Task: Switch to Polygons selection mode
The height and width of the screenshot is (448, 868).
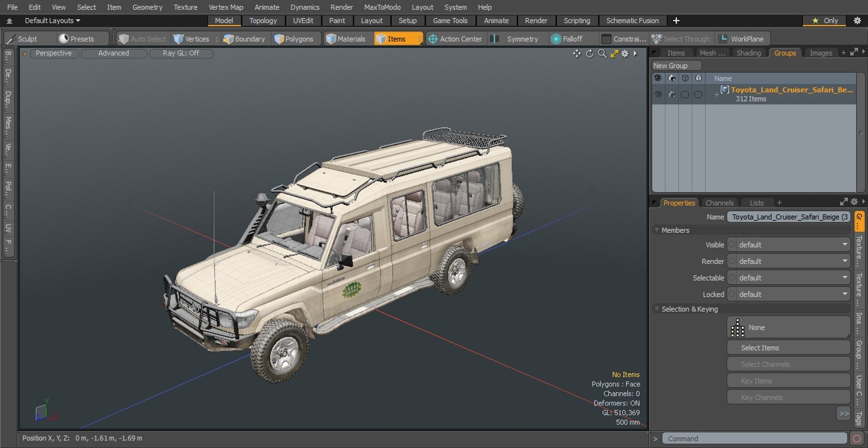Action: coord(294,39)
